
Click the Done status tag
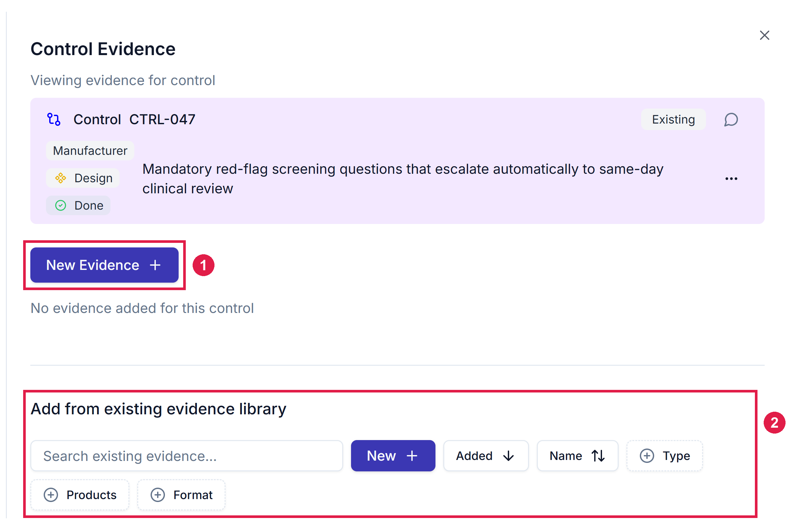(x=78, y=205)
